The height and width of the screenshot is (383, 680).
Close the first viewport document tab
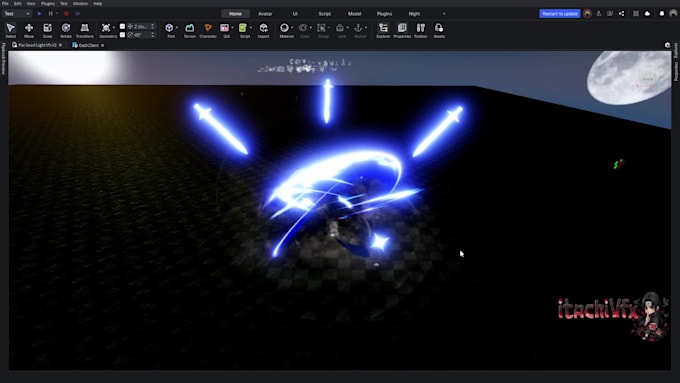tap(61, 45)
